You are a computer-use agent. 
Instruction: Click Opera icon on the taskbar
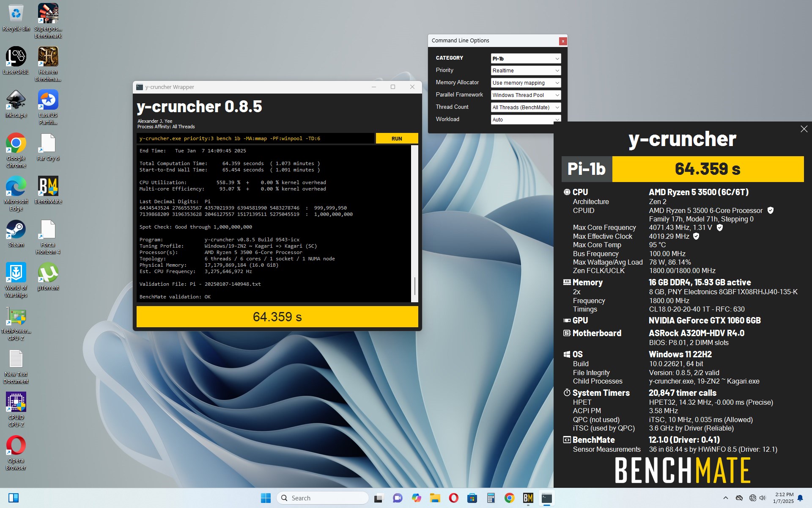pyautogui.click(x=453, y=498)
